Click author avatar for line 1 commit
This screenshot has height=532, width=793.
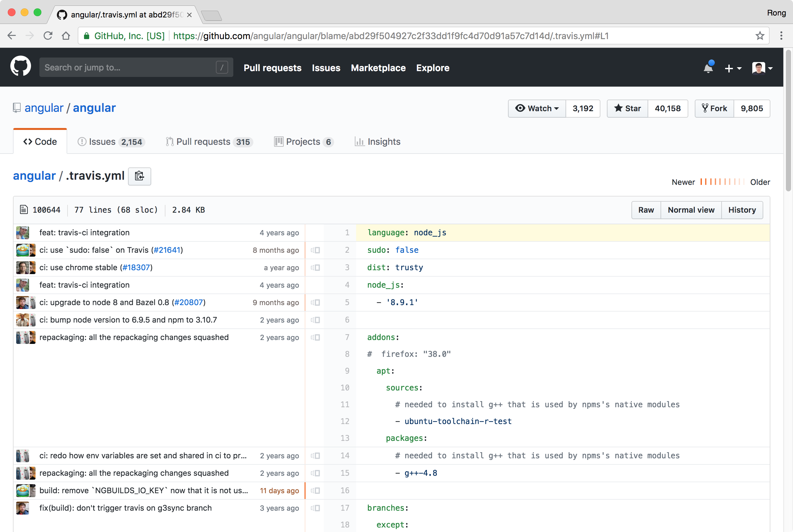(x=23, y=233)
